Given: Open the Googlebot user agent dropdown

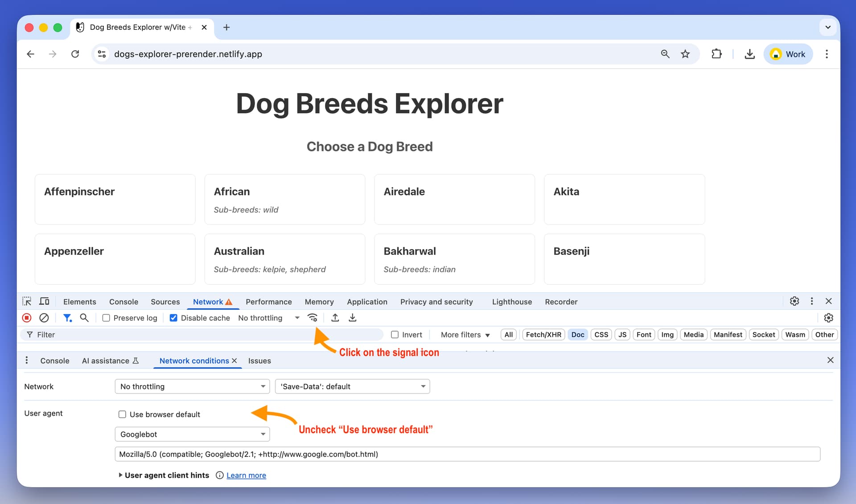Looking at the screenshot, I should point(192,434).
